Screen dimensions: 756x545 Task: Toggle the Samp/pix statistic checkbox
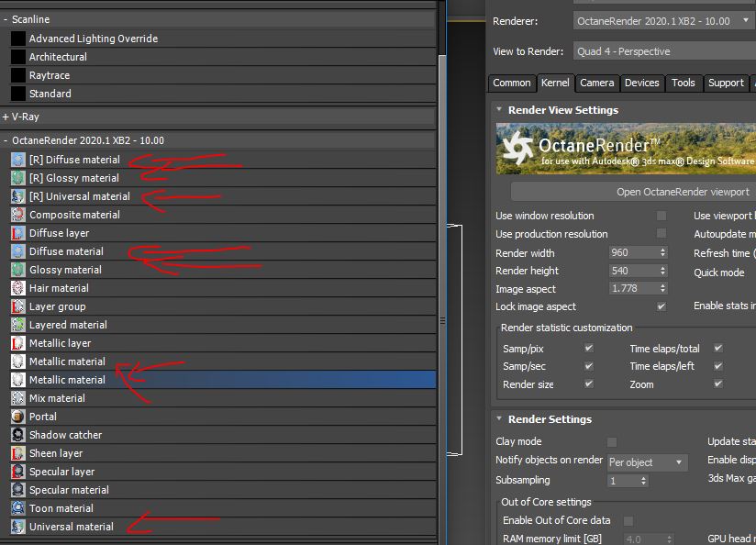click(589, 348)
